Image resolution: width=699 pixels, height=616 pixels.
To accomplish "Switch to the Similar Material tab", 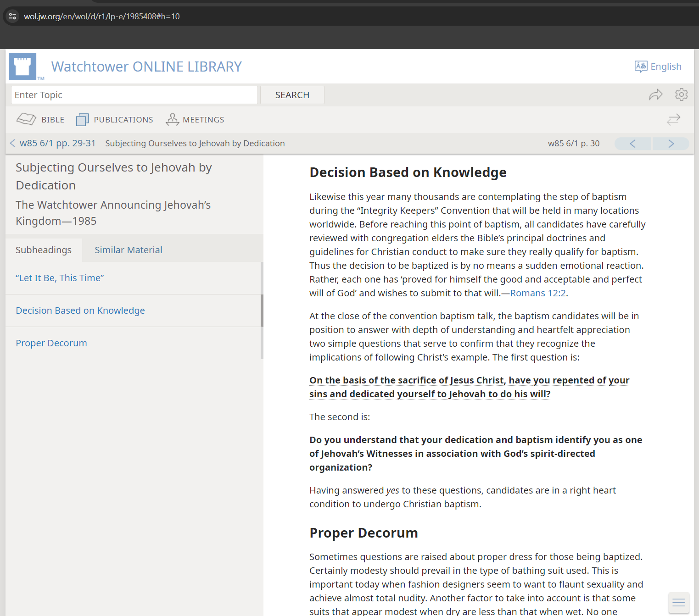I will (x=129, y=250).
